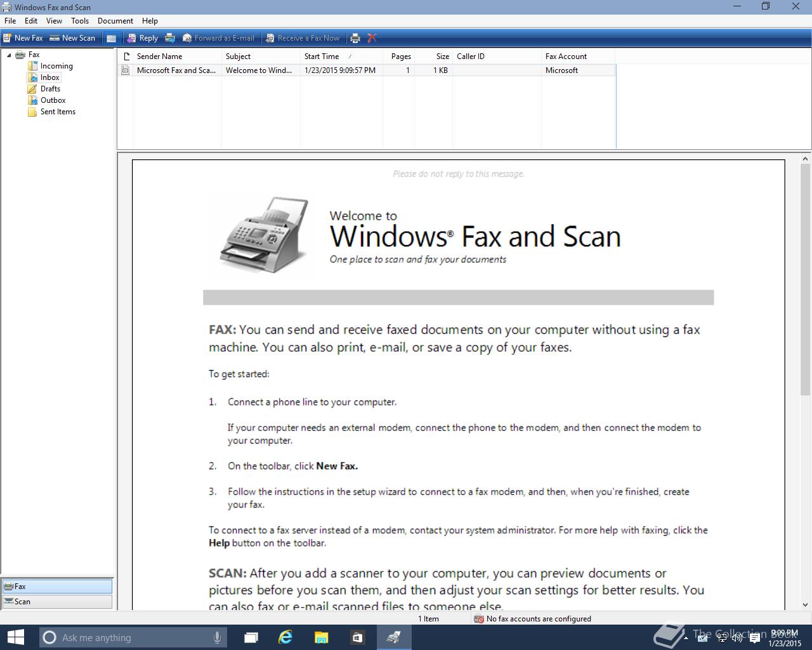Click the '1 Item' status bar text
Screen dimensions: 812x650
[x=428, y=619]
